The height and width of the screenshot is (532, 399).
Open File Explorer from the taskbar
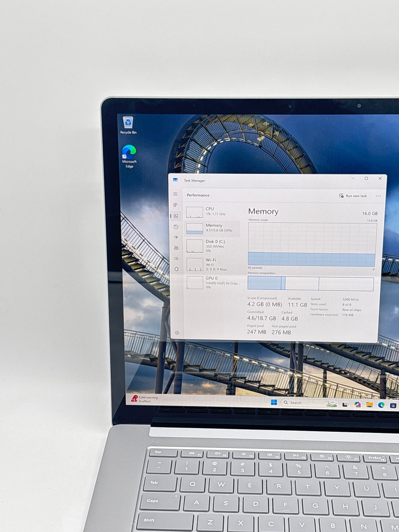[x=369, y=405]
